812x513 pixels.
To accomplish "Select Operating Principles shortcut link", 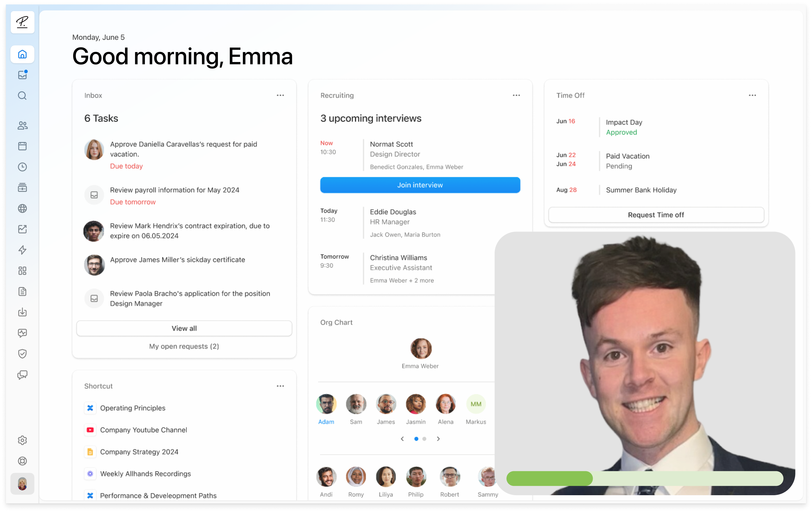I will 132,408.
